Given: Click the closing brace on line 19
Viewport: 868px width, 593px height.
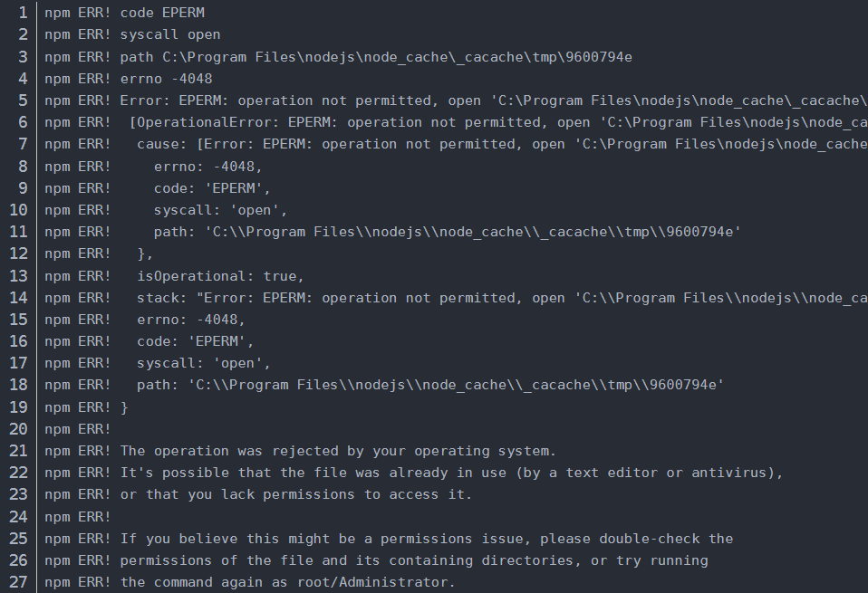Looking at the screenshot, I should (124, 406).
